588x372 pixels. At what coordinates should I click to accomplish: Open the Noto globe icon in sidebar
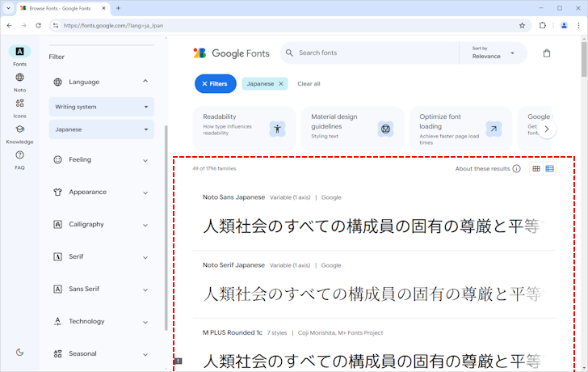pyautogui.click(x=19, y=78)
